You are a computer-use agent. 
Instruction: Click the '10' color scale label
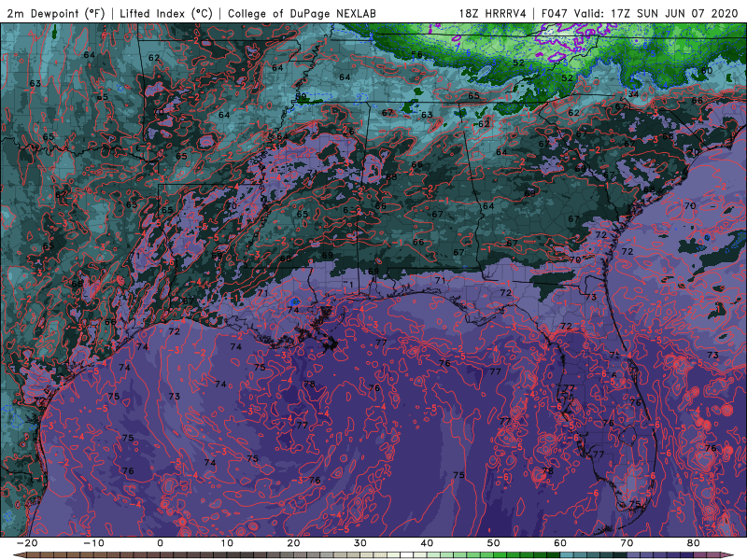pyautogui.click(x=227, y=543)
